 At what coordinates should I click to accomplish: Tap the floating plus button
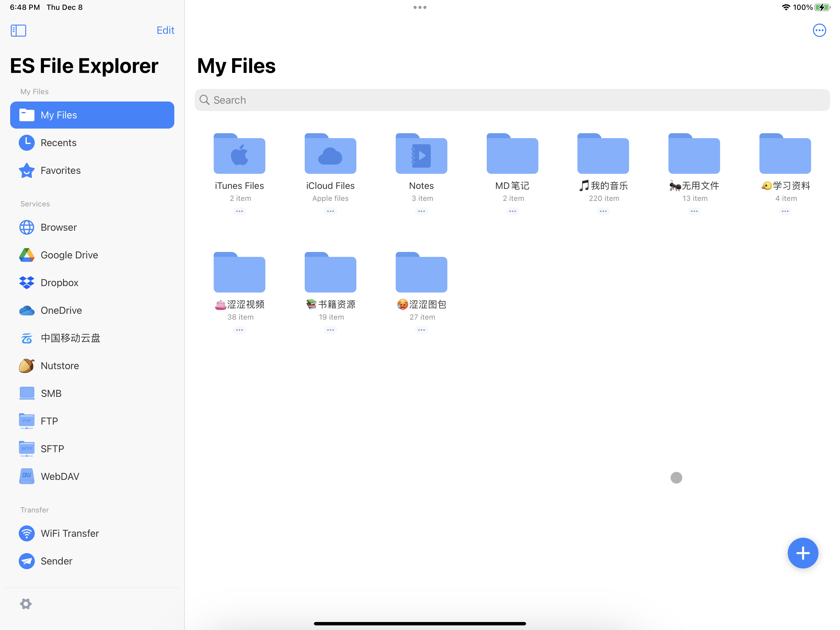click(x=803, y=553)
